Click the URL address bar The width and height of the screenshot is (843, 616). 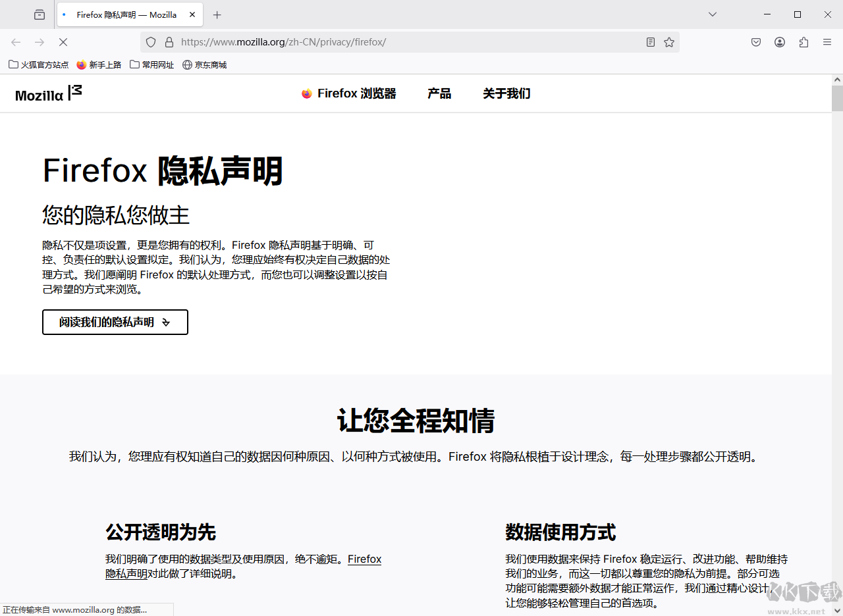pos(395,42)
